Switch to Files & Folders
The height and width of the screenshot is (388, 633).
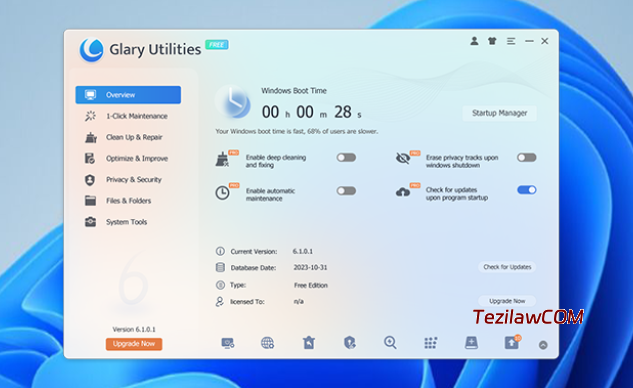click(128, 201)
